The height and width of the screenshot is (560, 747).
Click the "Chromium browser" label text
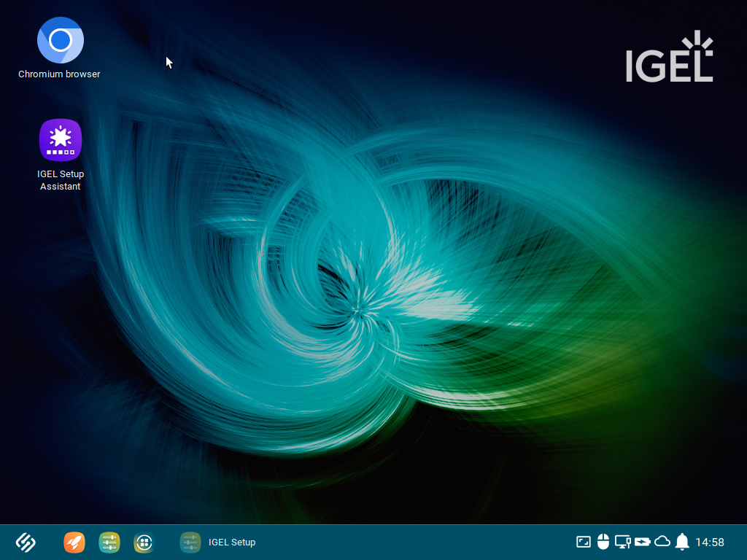(x=59, y=74)
